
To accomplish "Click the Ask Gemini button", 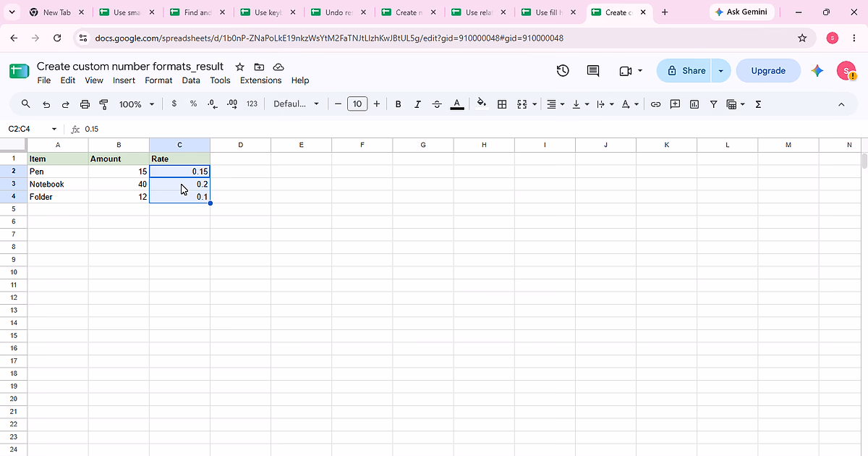I will tap(742, 12).
